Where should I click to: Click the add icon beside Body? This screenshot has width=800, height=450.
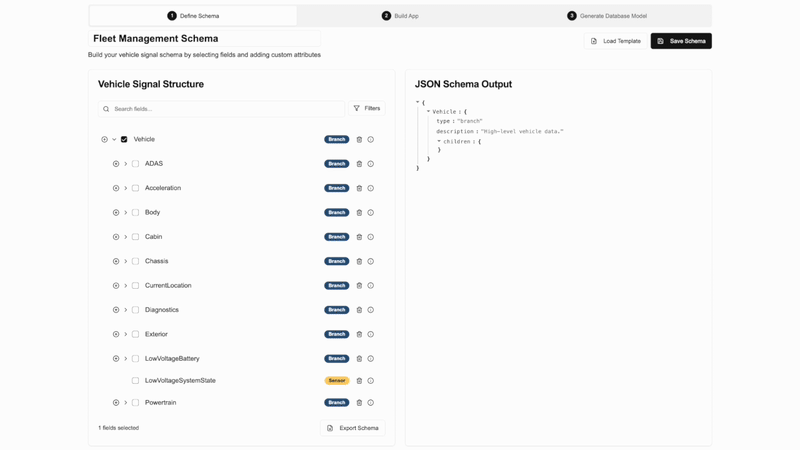(116, 213)
